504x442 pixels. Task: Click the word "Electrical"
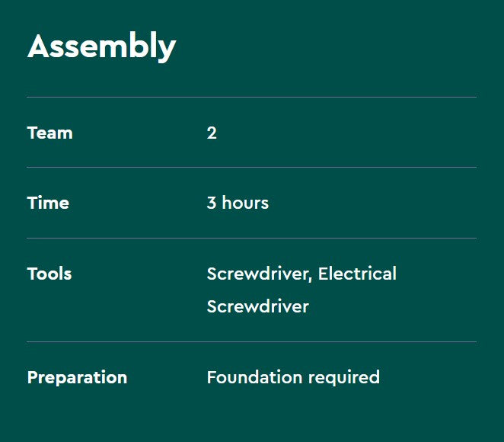coord(357,274)
